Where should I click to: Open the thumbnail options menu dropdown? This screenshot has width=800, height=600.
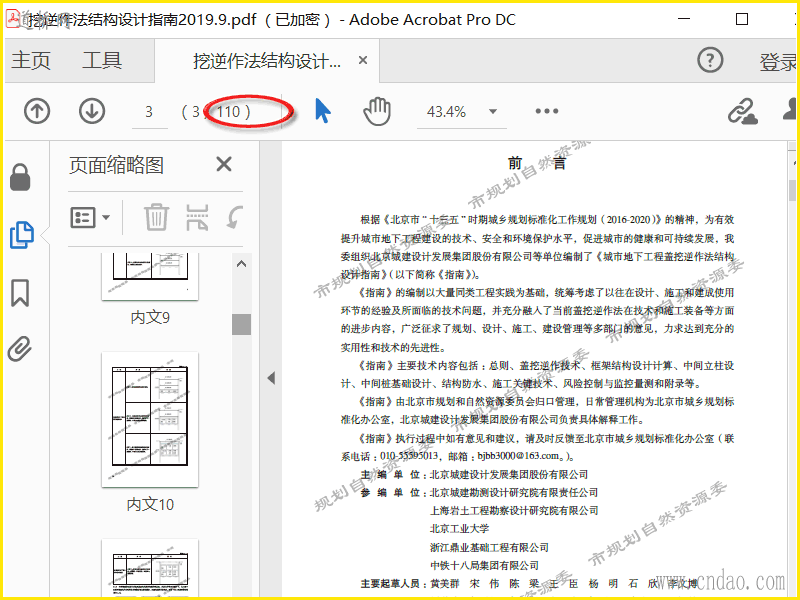(x=90, y=218)
